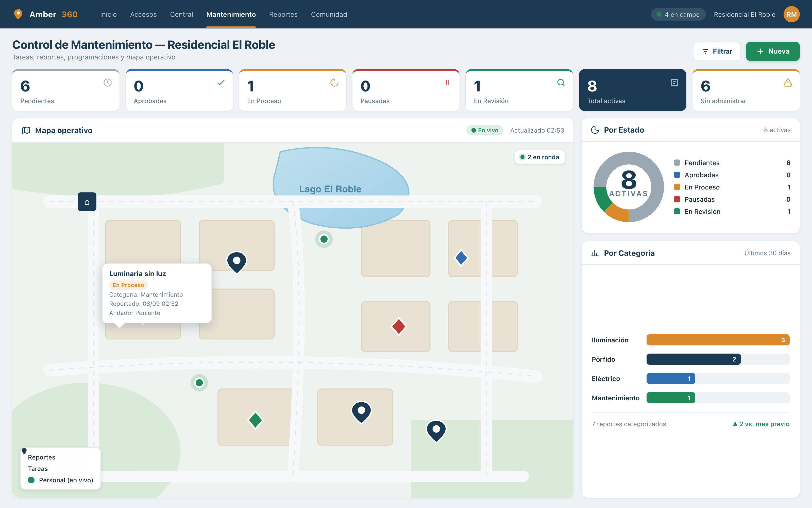The width and height of the screenshot is (812, 508).
Task: Click the blue Aprobadas legend swatch
Action: pyautogui.click(x=677, y=175)
